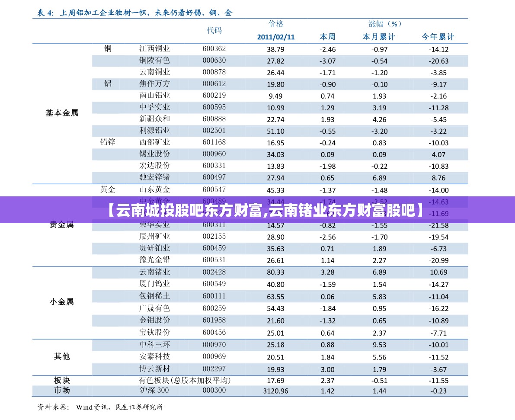Select price 51.10 for 利源铝业
Viewport: 515px width, 420px height.
(x=275, y=131)
